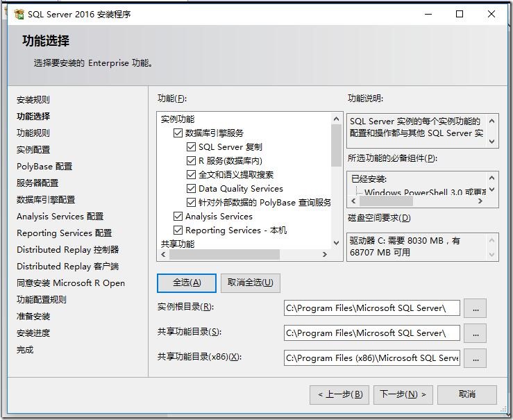Viewport: 513px width, 420px height.
Task: Click 共享功能 heading in feature list
Action: pos(178,244)
